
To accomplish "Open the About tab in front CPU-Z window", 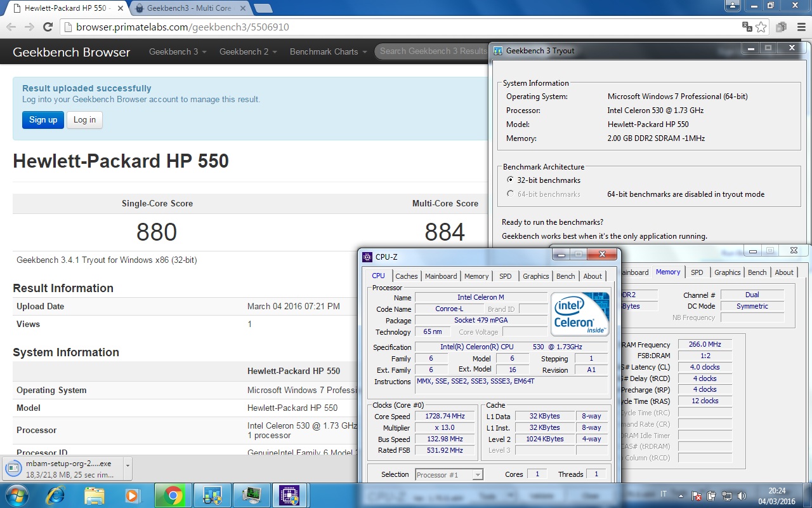I will point(593,276).
